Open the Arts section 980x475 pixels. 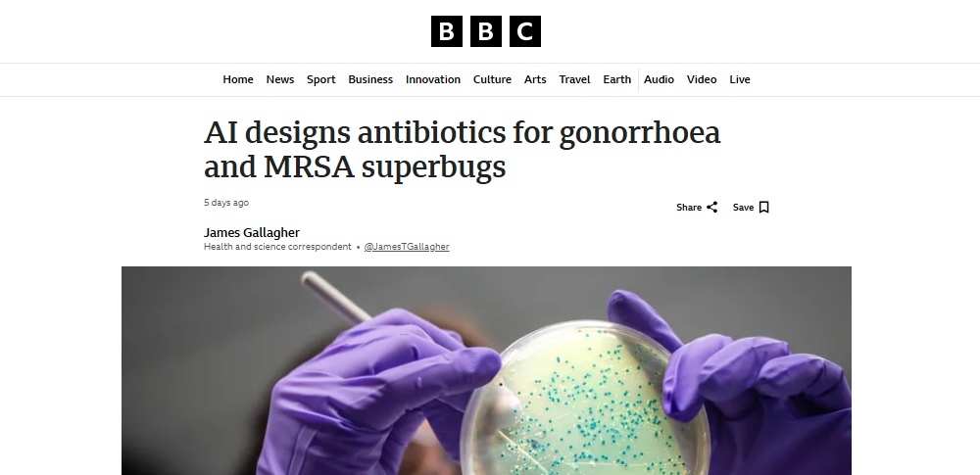535,79
